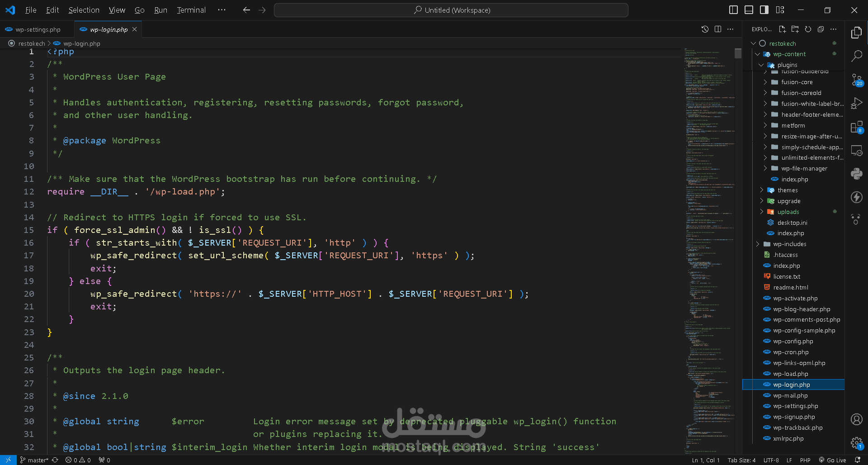Image resolution: width=868 pixels, height=465 pixels.
Task: Click the Untitled (Workspace) search box
Action: pyautogui.click(x=451, y=10)
